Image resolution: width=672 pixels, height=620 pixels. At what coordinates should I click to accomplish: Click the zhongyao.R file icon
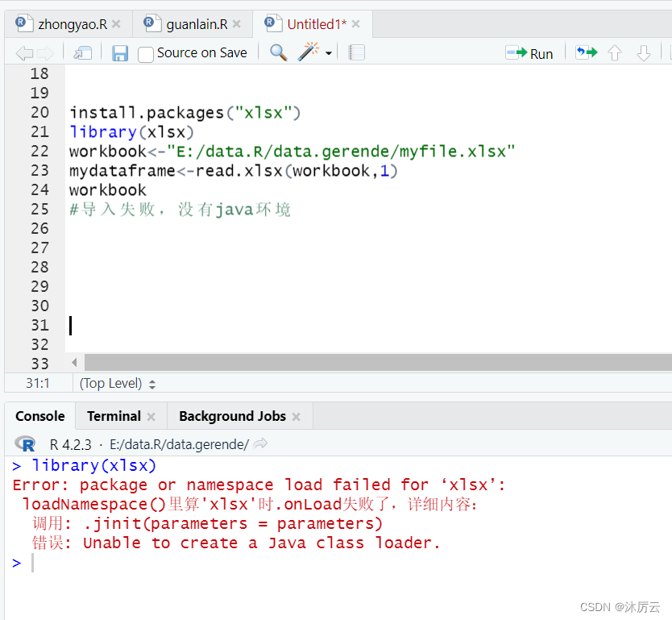point(24,23)
